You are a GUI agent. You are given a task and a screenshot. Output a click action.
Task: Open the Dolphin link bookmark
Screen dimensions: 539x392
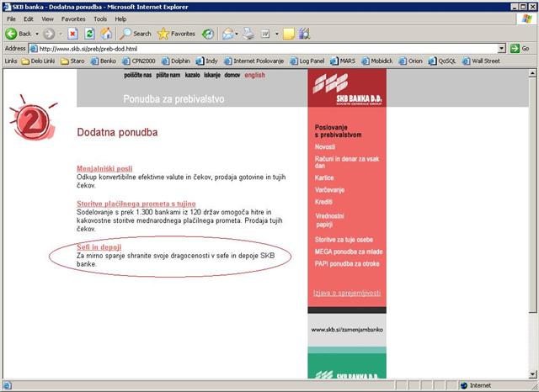tap(176, 61)
